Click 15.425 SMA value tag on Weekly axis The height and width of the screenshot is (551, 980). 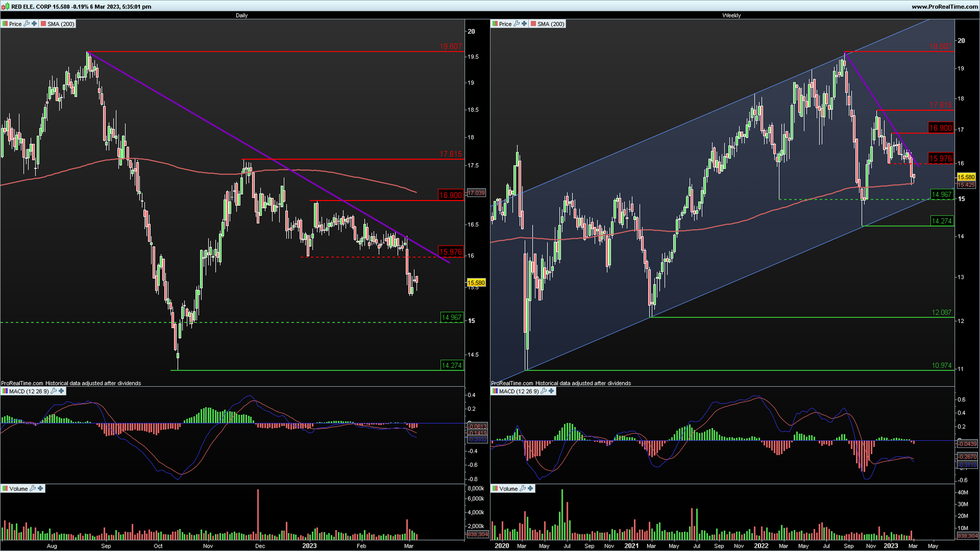click(966, 185)
